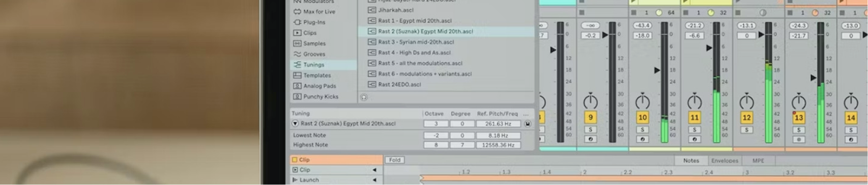Screen dimensions: 868x185
Task: Toggle the track 14 activator button
Action: tap(851, 117)
